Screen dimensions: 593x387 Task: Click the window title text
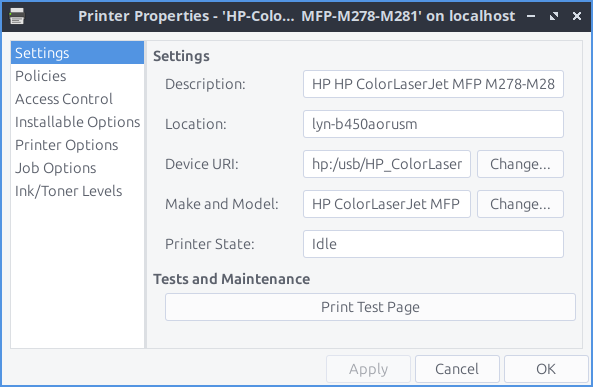296,16
